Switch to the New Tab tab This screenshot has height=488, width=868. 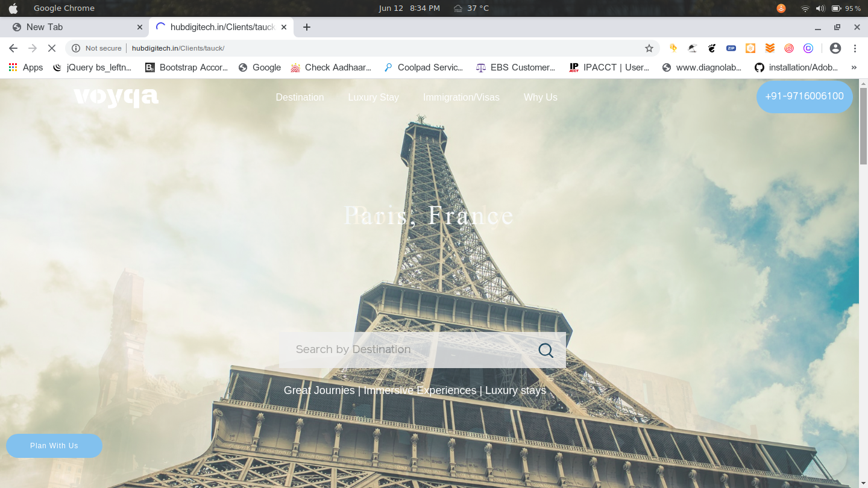[x=72, y=27]
